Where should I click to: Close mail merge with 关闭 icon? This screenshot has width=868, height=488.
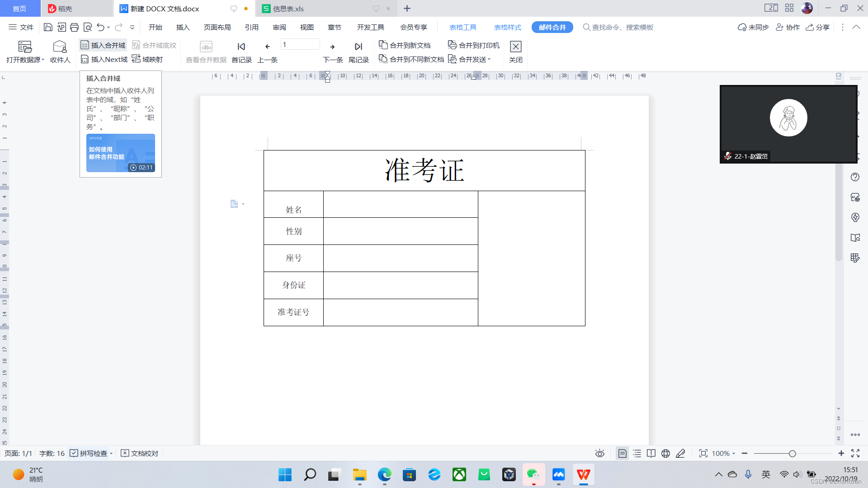click(x=515, y=47)
